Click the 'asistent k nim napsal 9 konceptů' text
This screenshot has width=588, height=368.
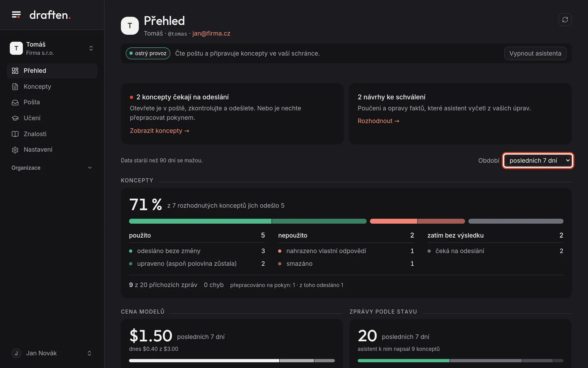point(399,349)
